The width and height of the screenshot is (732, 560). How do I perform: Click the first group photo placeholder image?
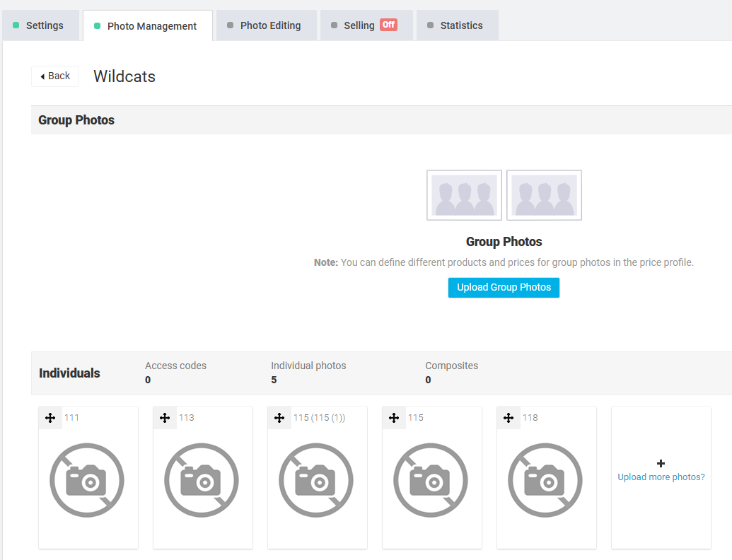(x=464, y=195)
